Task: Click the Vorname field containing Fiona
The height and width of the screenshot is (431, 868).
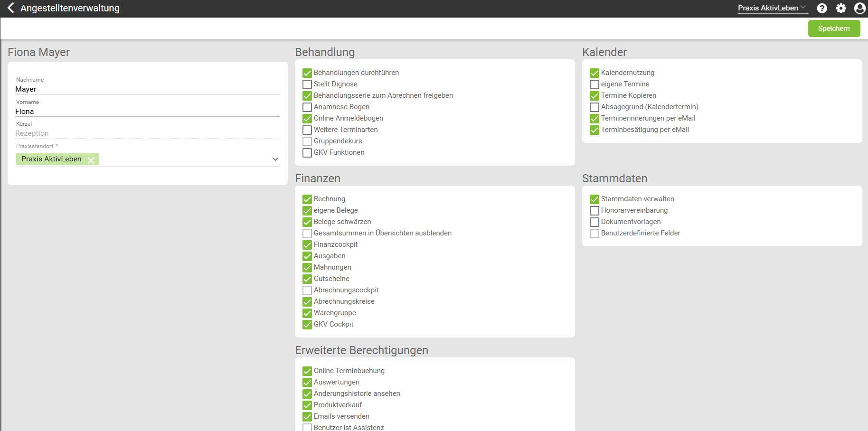Action: [147, 112]
